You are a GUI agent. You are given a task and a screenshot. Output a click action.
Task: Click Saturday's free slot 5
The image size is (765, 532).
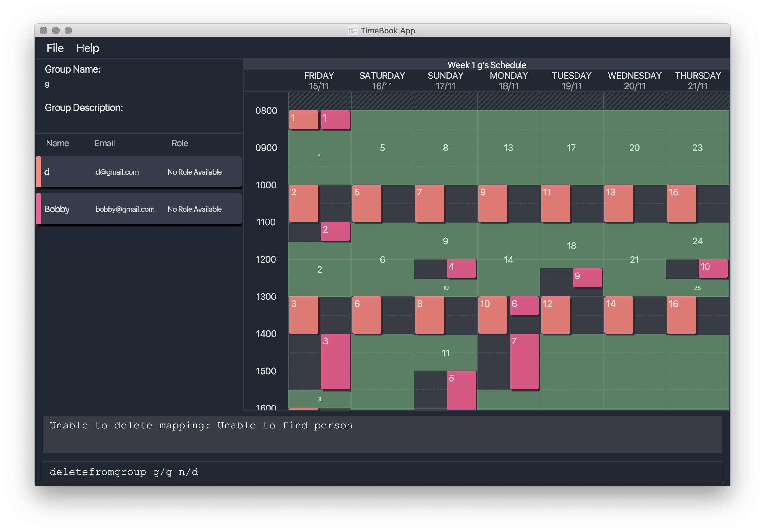382,148
